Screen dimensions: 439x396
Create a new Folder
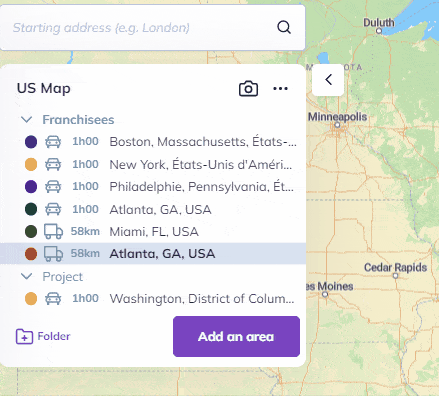tap(43, 336)
